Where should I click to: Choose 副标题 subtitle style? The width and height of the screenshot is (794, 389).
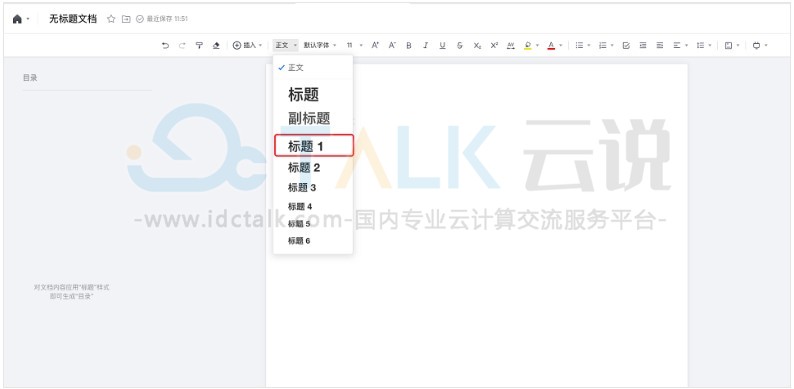(309, 119)
